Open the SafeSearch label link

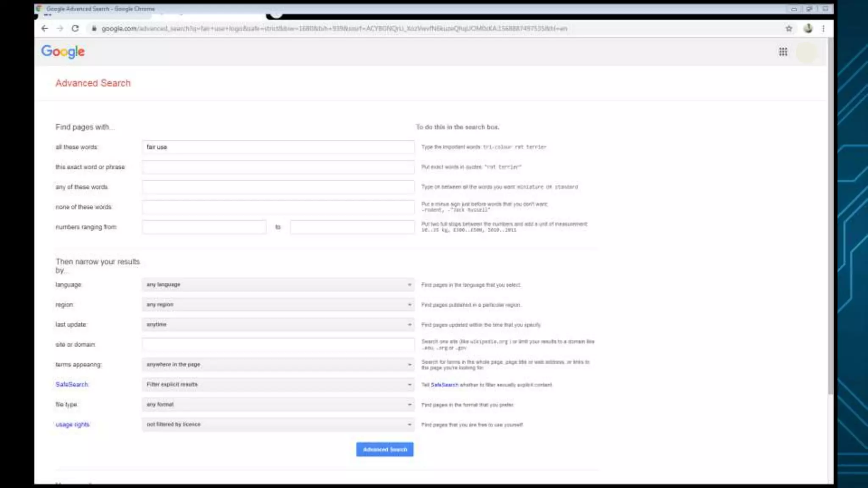(72, 384)
